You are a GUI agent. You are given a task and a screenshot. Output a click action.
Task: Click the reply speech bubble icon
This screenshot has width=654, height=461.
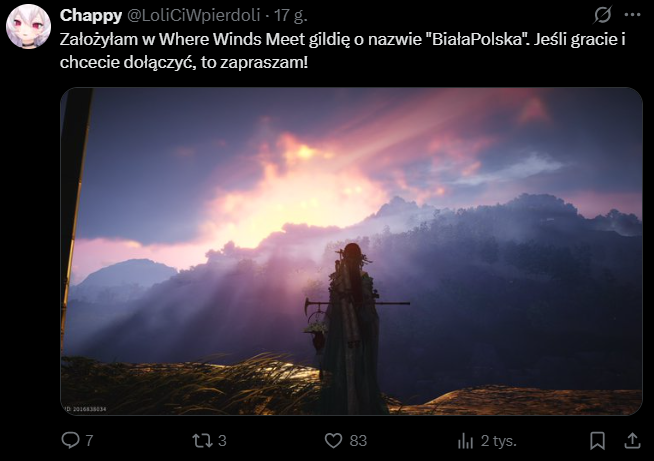click(70, 440)
